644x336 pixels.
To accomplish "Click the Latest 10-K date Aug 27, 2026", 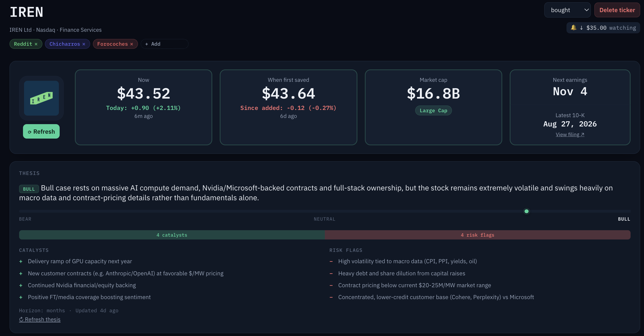I will [570, 124].
